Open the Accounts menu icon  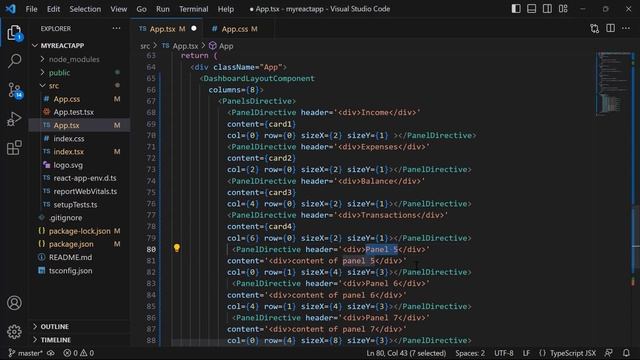[14, 303]
